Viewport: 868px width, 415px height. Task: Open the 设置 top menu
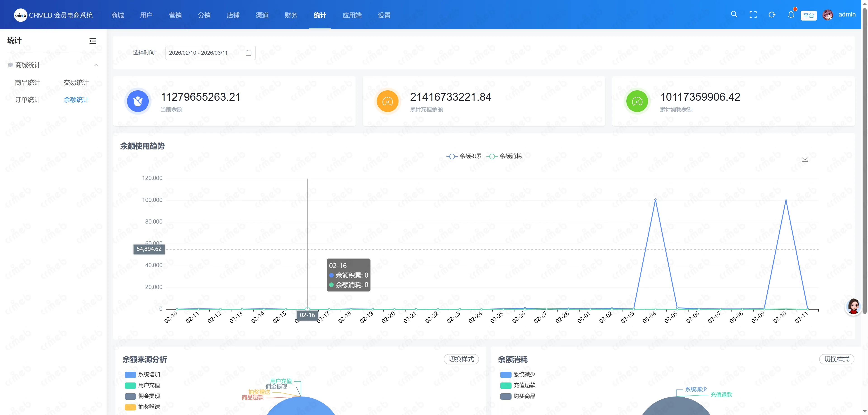[384, 15]
